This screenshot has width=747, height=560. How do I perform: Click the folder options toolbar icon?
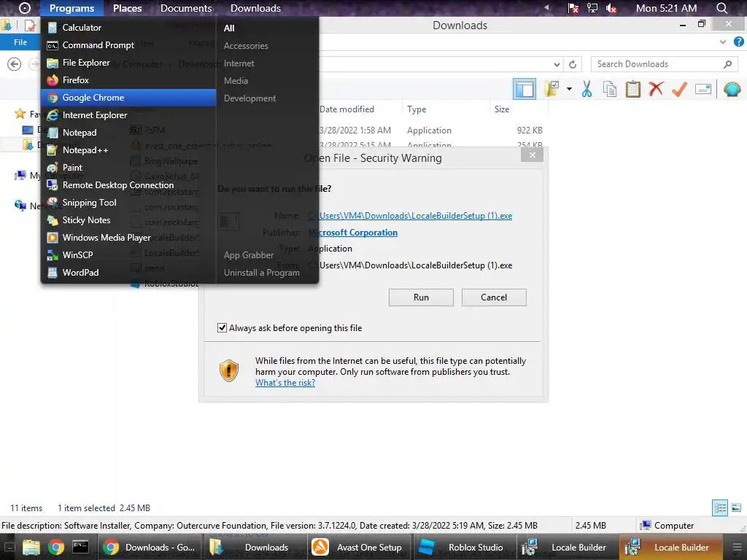[x=552, y=89]
